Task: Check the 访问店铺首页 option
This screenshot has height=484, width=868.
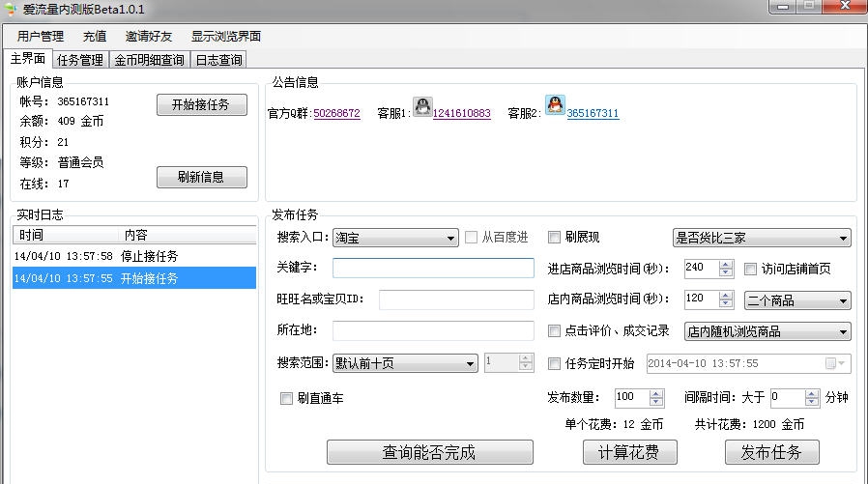Action: click(750, 270)
